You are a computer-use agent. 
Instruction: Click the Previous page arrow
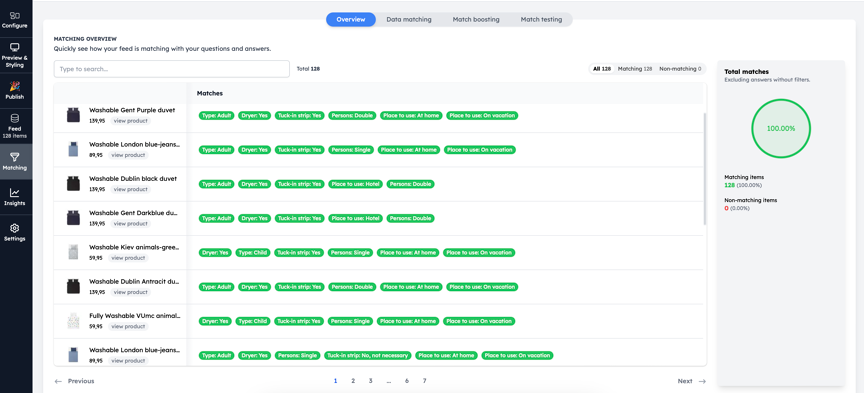coord(58,381)
